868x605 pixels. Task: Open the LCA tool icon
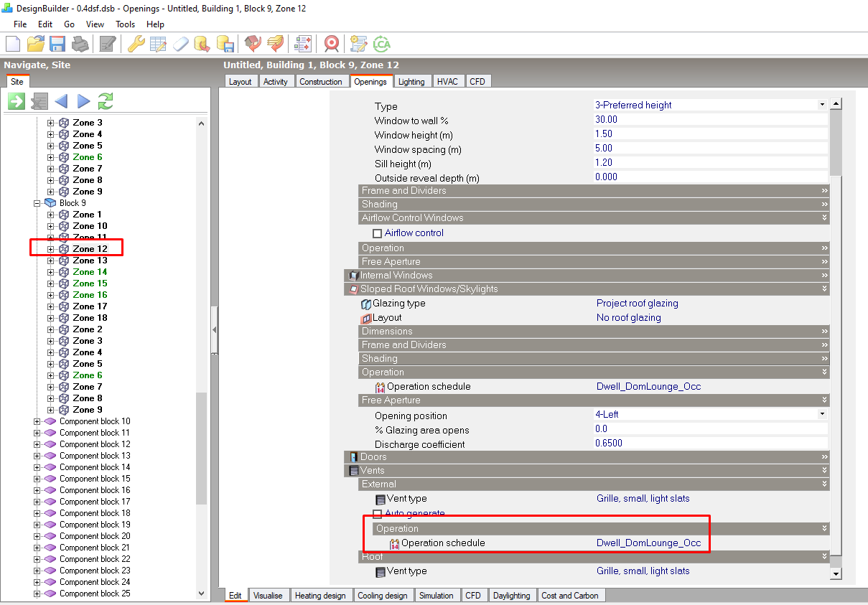[381, 44]
